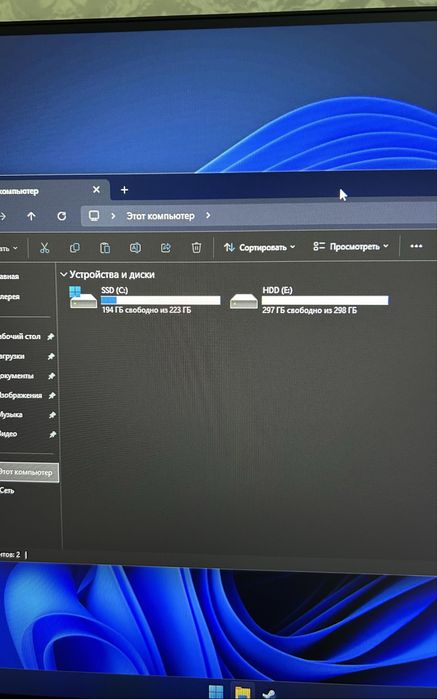Open Рабочий стол in the sidebar
This screenshot has height=699, width=437.
point(21,337)
